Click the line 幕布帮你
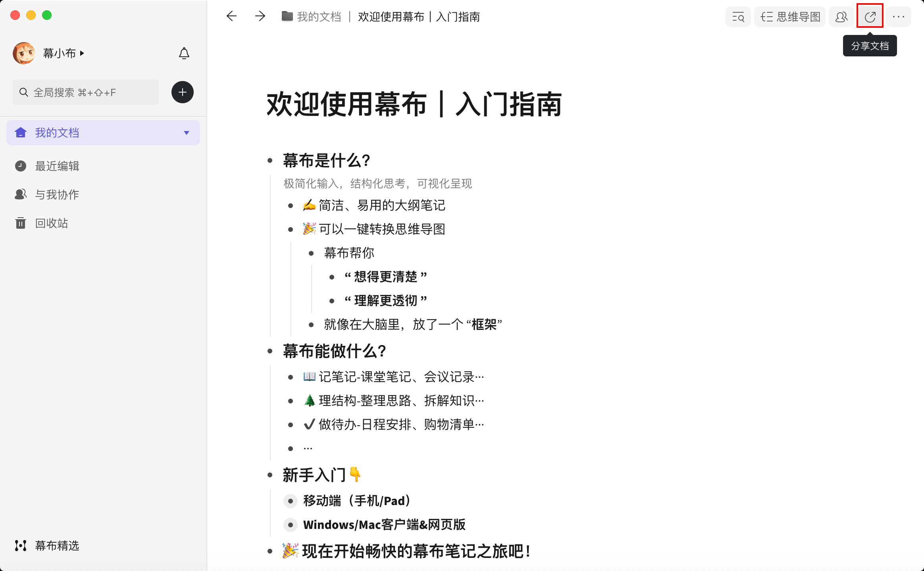 (349, 253)
